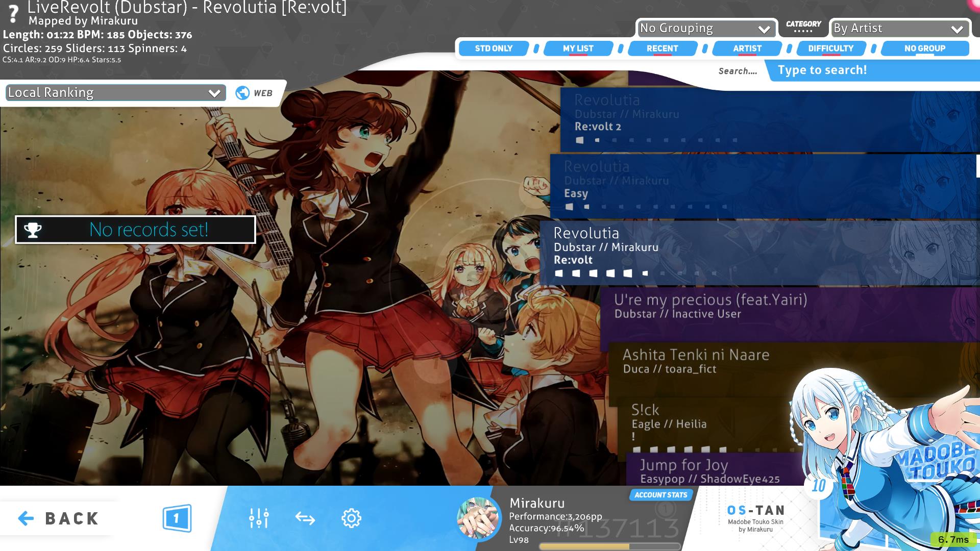Screen dimensions: 980x551
Task: Click the No records set! box
Action: click(x=135, y=230)
